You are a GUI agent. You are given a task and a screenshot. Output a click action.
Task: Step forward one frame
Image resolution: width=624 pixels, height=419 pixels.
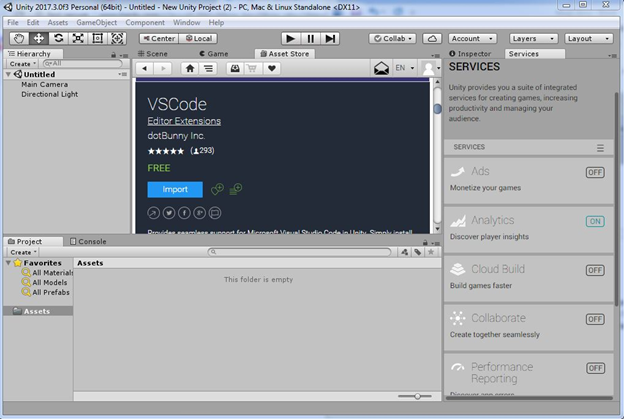tap(330, 39)
